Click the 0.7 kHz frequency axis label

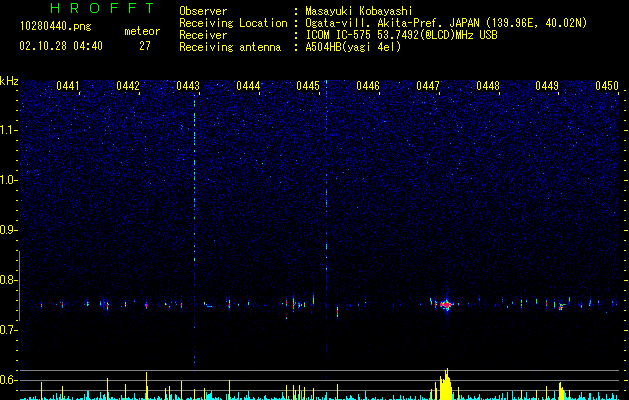pyautogui.click(x=8, y=330)
